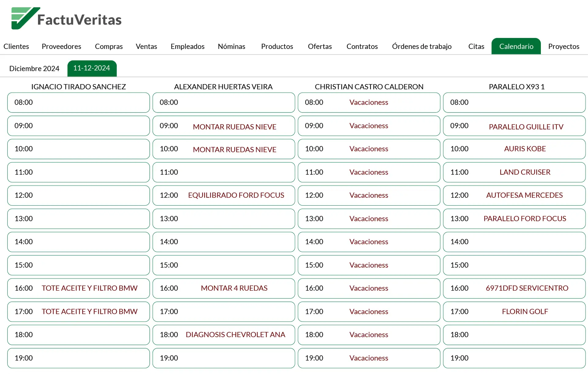Click the ALEXANDER HUERTAS VEIRA column header
588x376 pixels.
[x=223, y=87]
